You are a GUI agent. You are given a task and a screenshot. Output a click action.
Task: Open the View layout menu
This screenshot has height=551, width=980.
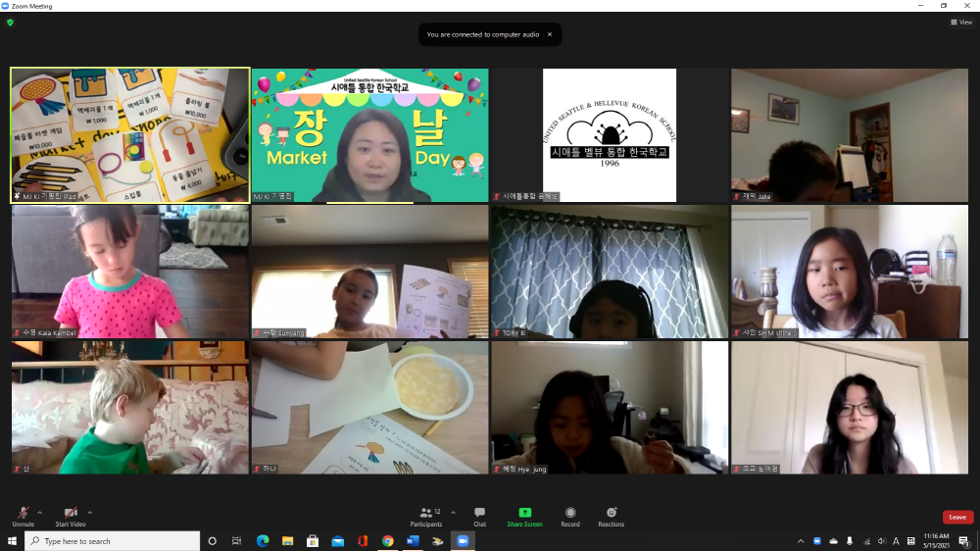tap(960, 22)
